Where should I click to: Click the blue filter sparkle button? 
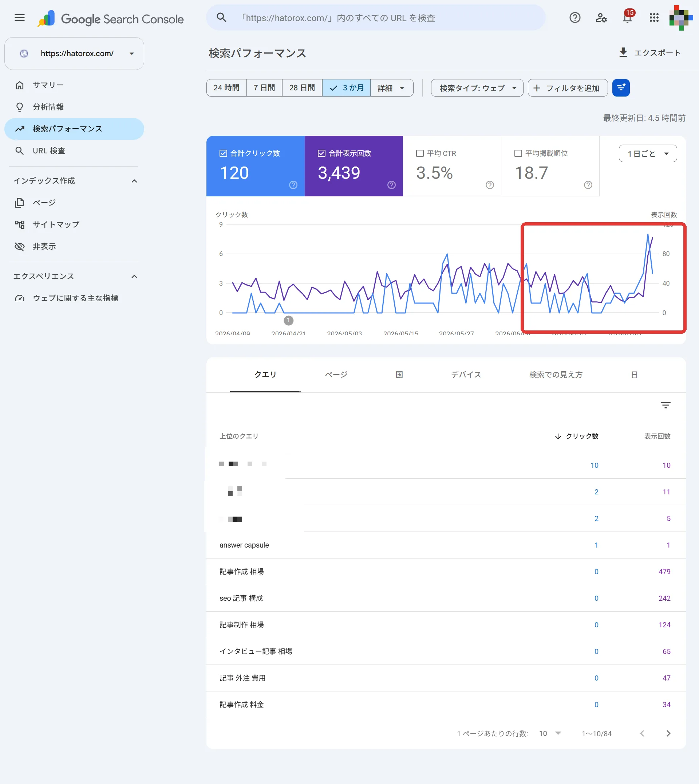point(621,88)
